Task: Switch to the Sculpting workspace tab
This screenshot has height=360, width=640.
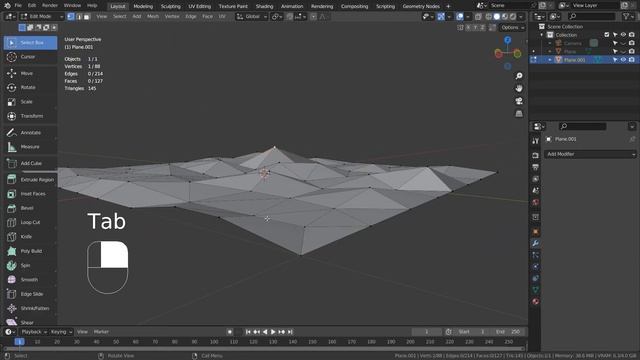Action: 171,6
